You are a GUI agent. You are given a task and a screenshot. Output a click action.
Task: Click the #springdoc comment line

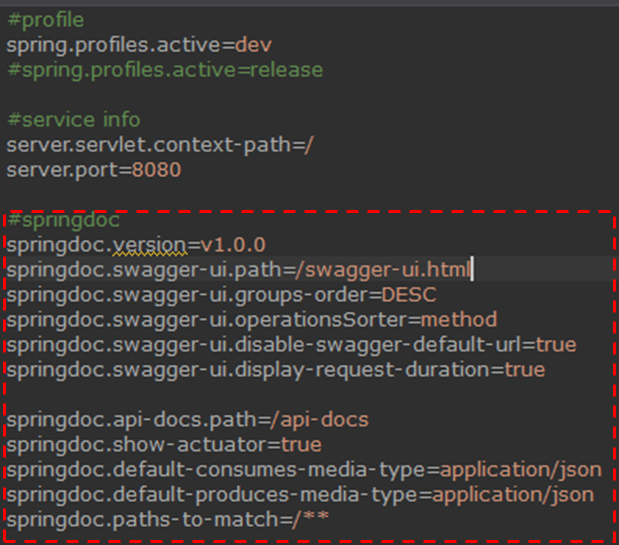pyautogui.click(x=63, y=221)
